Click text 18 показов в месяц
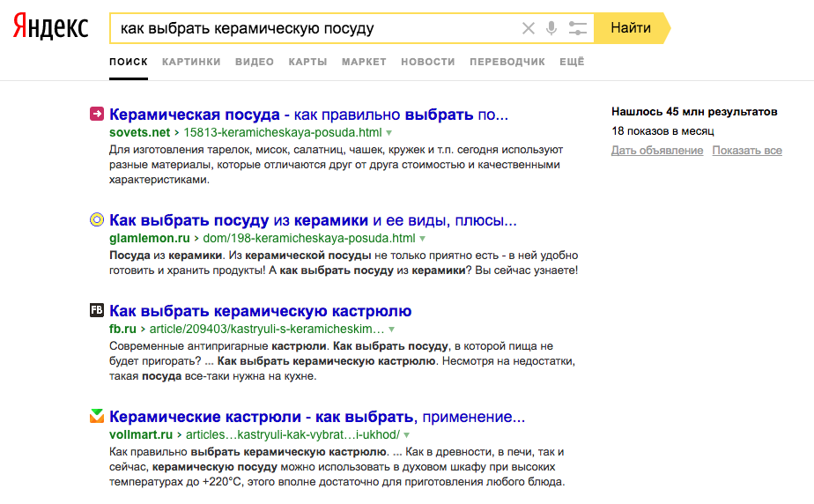Viewport: 814px width, 504px height. (662, 130)
